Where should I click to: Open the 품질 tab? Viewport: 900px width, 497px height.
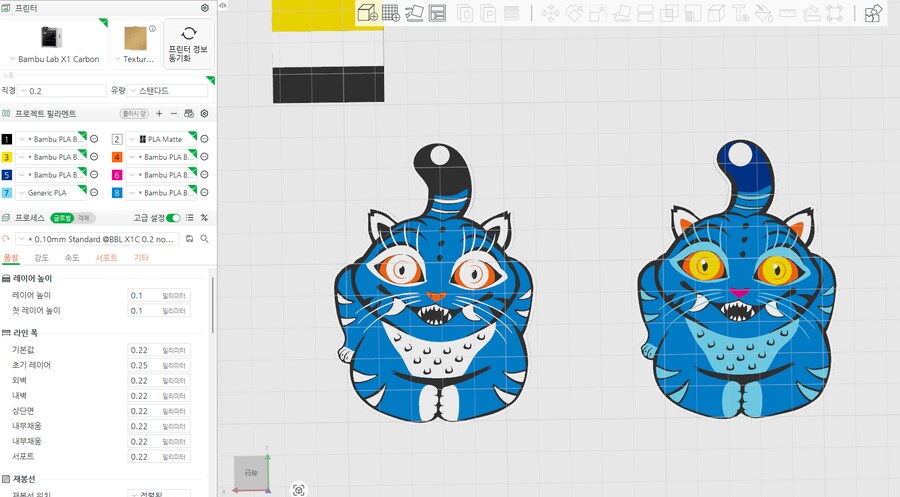tap(11, 258)
